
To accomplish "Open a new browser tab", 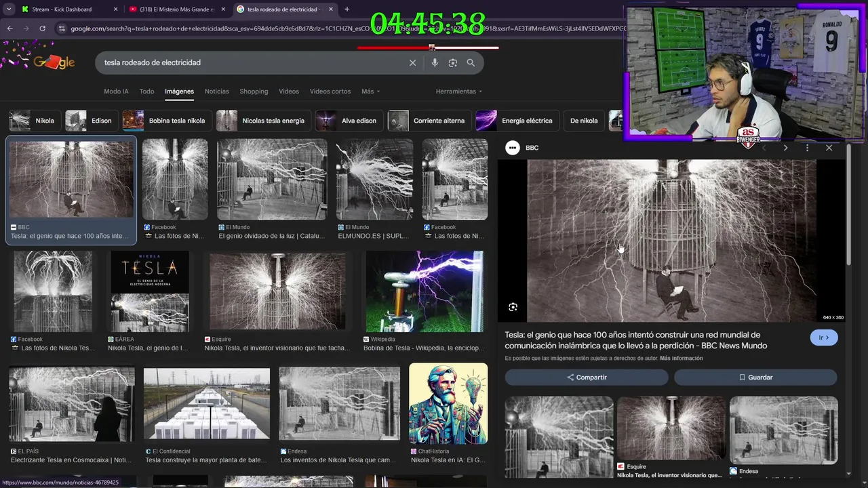I will click(x=347, y=9).
